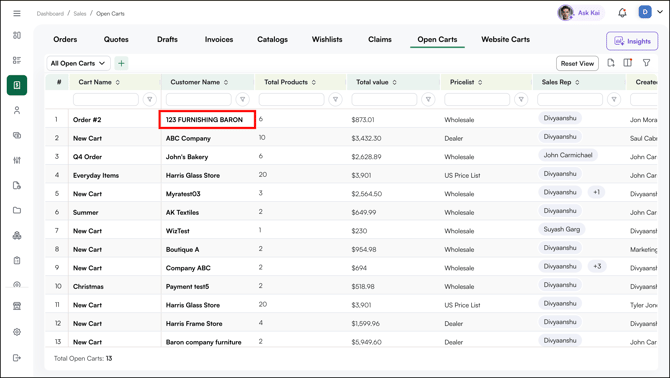Toggle sort on Total value column
Viewport: 670px width, 378px height.
click(x=394, y=82)
